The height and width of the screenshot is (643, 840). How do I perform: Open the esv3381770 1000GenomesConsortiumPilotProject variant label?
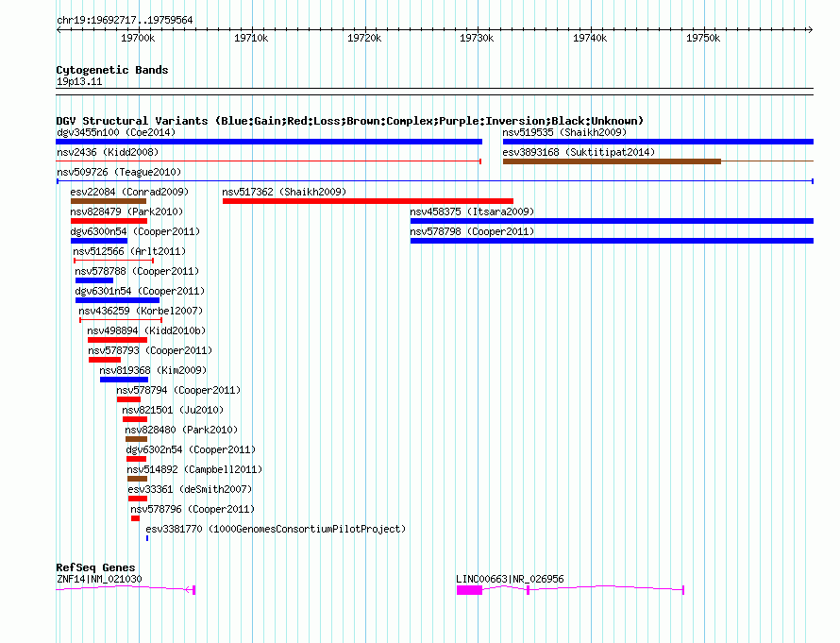tap(276, 529)
